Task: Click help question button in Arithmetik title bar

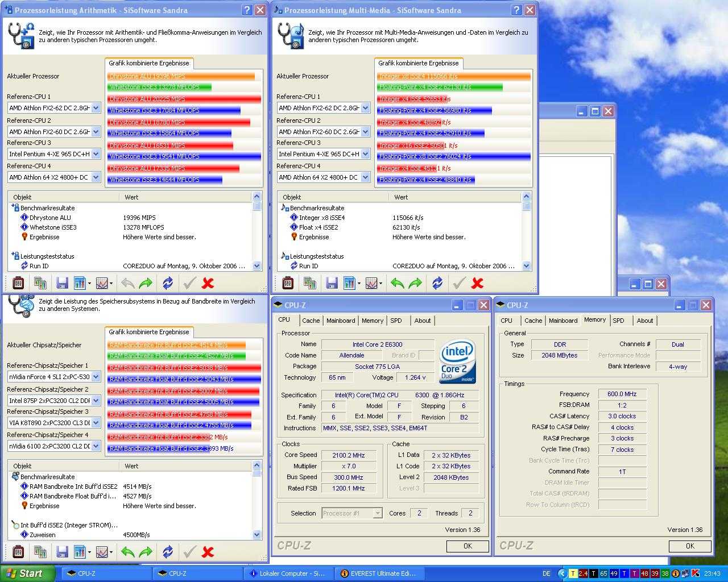Action: click(247, 10)
